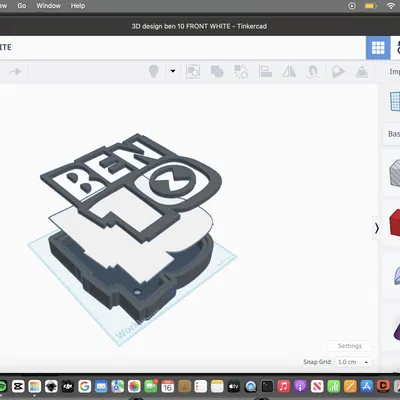400x400 pixels.
Task: Open FaceTime from the Dock
Action: coord(151,387)
